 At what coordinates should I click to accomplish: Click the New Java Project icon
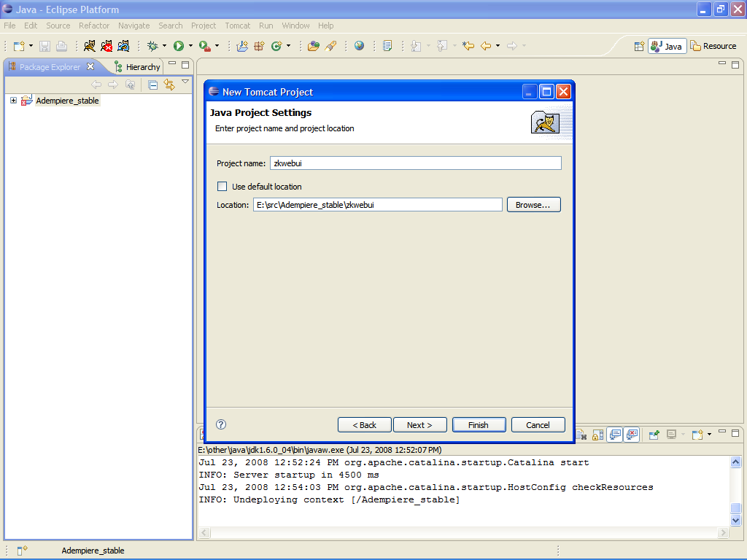pyautogui.click(x=242, y=46)
